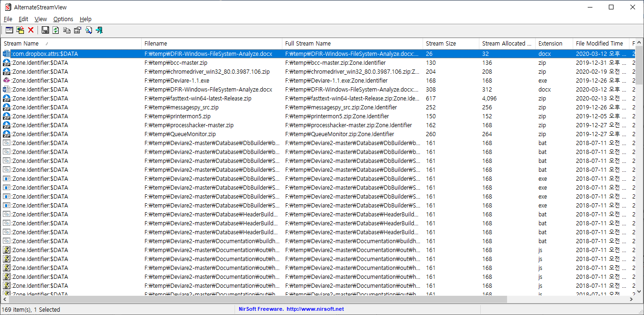Viewport: 644px width, 315px height.
Task: Click the Export Selected Streams toolbar icon
Action: pyautogui.click(x=20, y=30)
